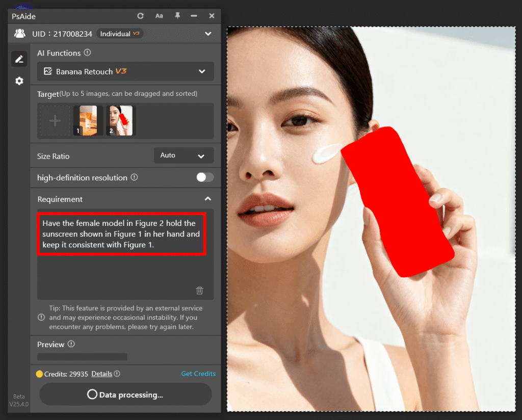Open settings gear in the sidebar
The height and width of the screenshot is (420, 522).
coord(19,81)
